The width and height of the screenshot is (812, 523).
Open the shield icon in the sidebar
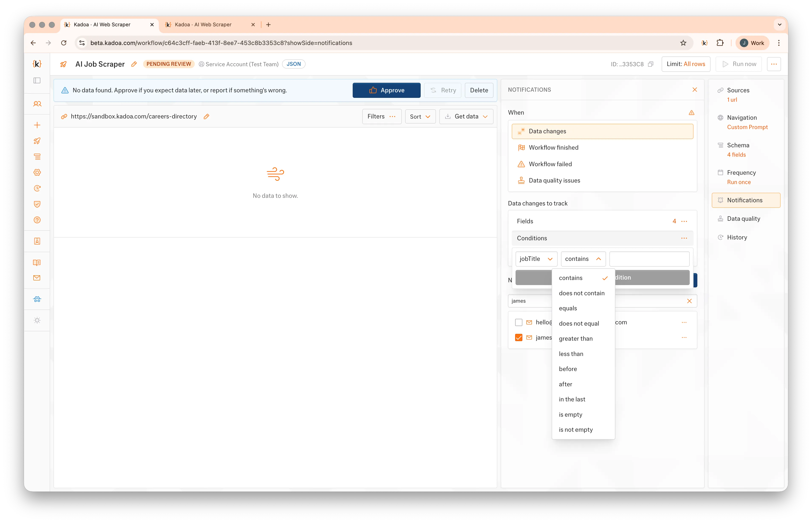pyautogui.click(x=37, y=204)
